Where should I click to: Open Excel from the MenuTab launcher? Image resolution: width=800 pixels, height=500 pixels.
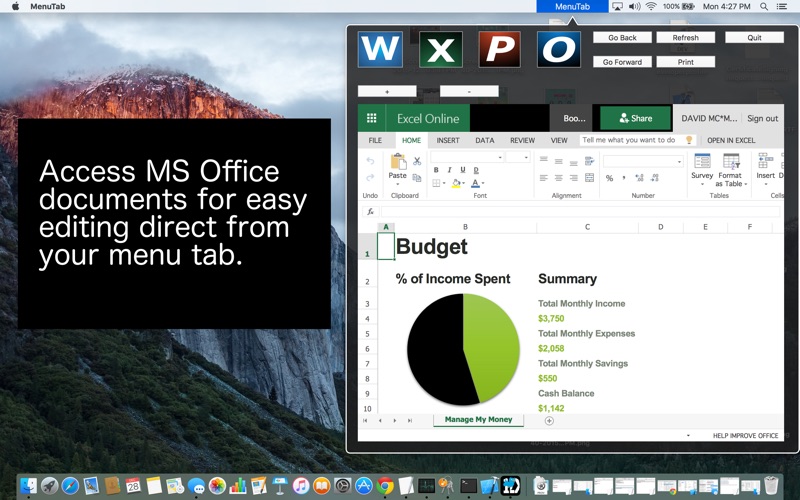coord(441,49)
